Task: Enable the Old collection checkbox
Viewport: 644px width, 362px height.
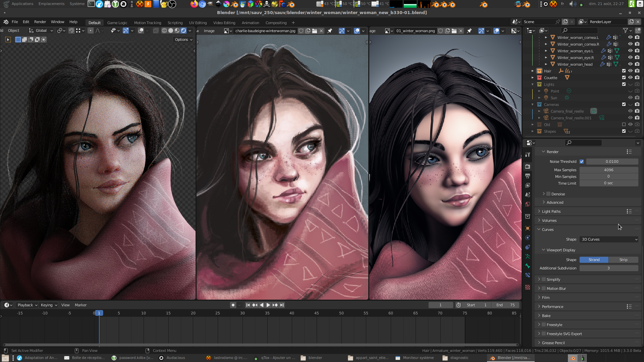Action: (624, 125)
